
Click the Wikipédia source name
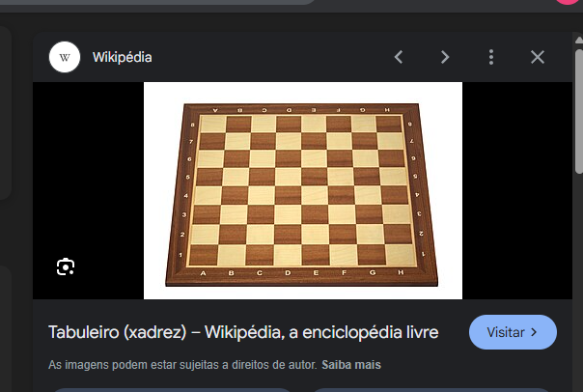123,57
